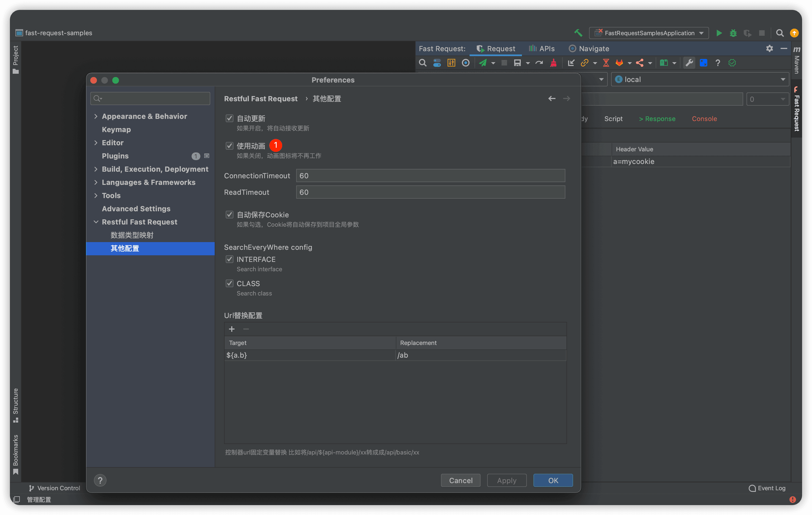This screenshot has width=812, height=515.
Task: Disable the 使用动画 option
Action: pos(230,145)
